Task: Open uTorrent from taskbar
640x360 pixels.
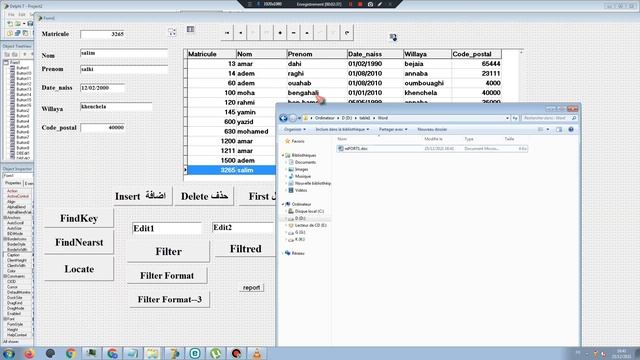Action: pyautogui.click(x=216, y=353)
